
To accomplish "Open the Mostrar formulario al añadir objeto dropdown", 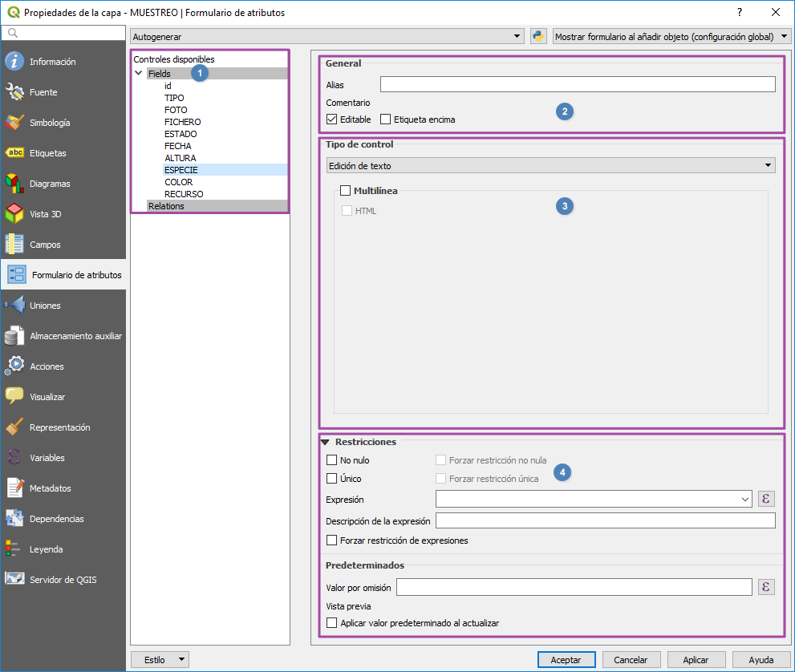I will pyautogui.click(x=671, y=37).
